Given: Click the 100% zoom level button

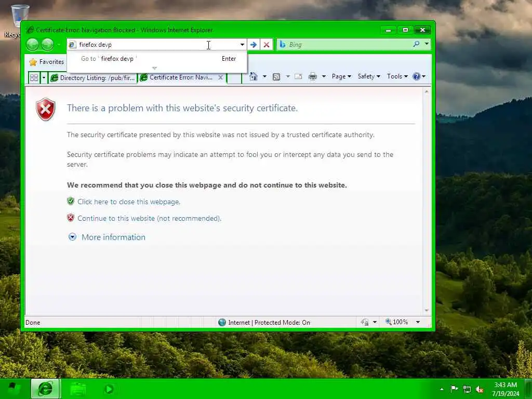Looking at the screenshot, I should 397,322.
